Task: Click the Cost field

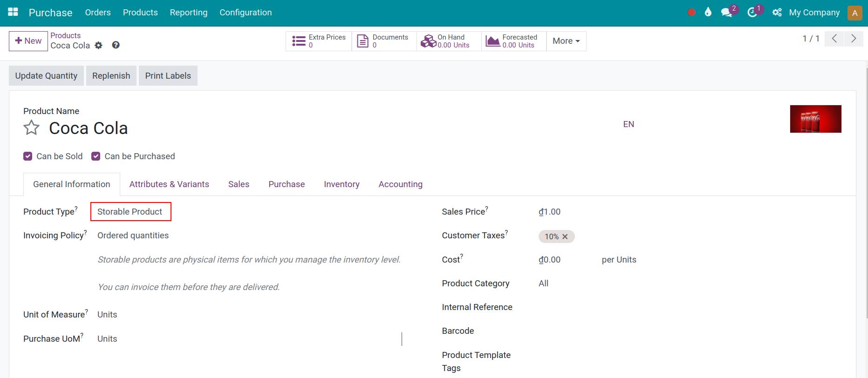Action: pos(566,260)
